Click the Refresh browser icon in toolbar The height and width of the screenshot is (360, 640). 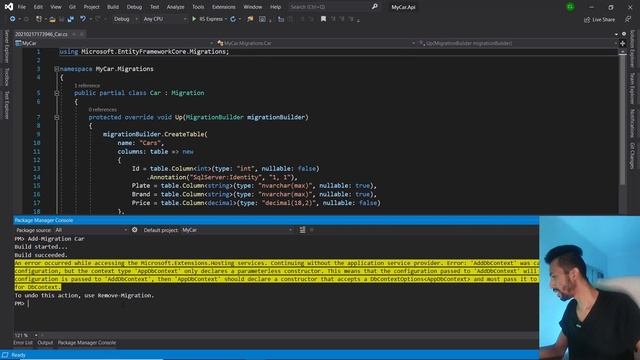click(233, 19)
